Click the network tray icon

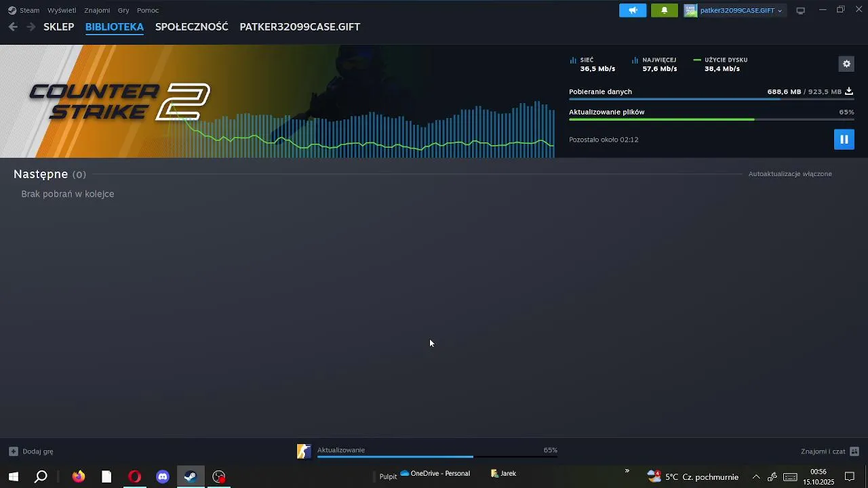coord(772,476)
